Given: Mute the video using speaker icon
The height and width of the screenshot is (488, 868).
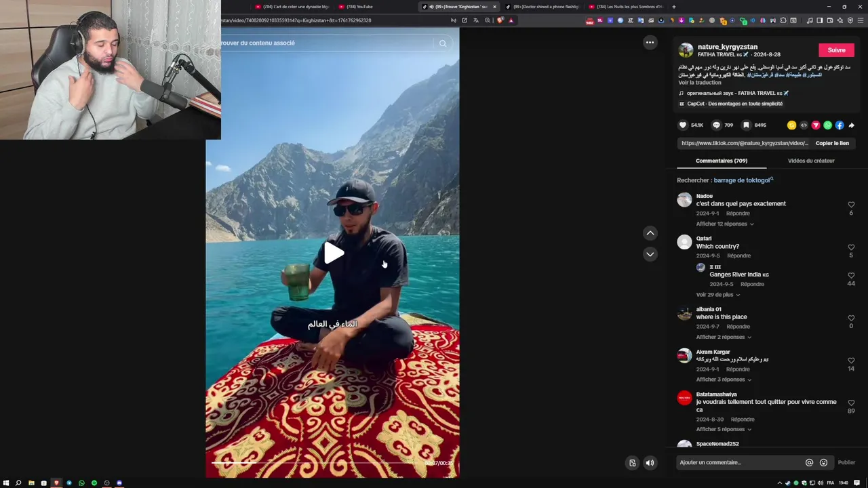Looking at the screenshot, I should 650,463.
